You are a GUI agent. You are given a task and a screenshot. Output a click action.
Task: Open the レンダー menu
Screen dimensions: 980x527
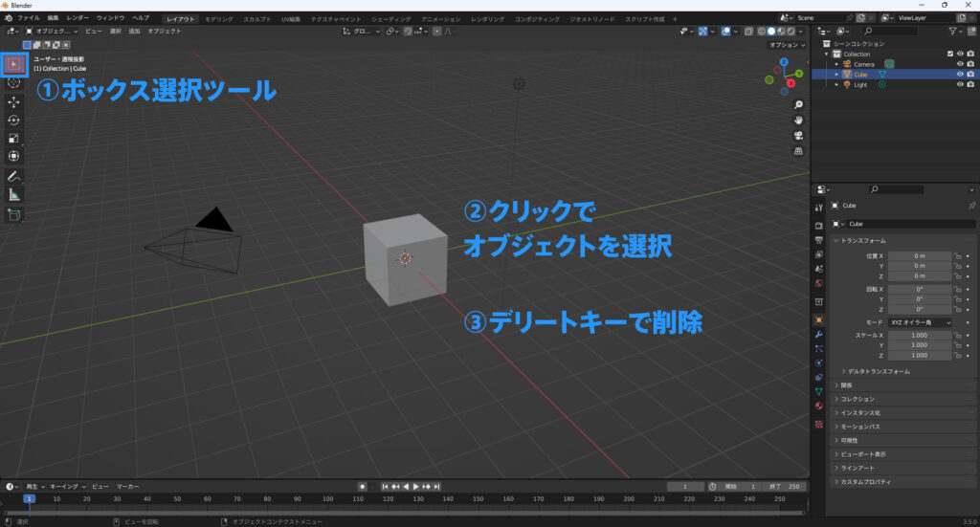(78, 18)
